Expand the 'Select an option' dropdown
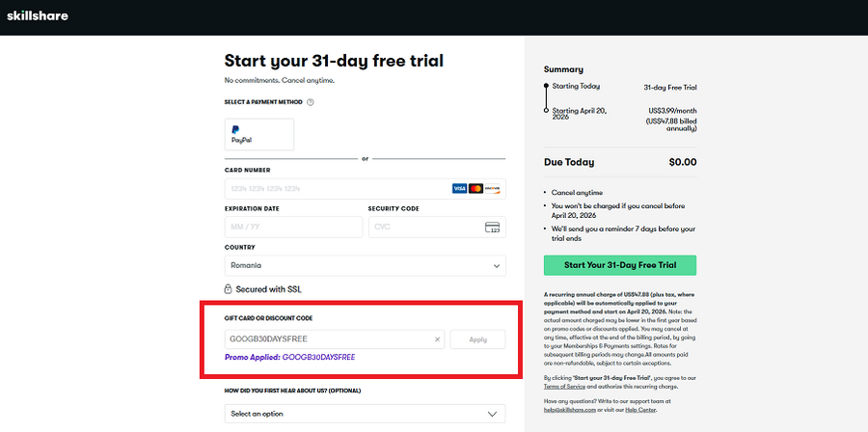Screen dimensions: 868x432 pyautogui.click(x=365, y=414)
